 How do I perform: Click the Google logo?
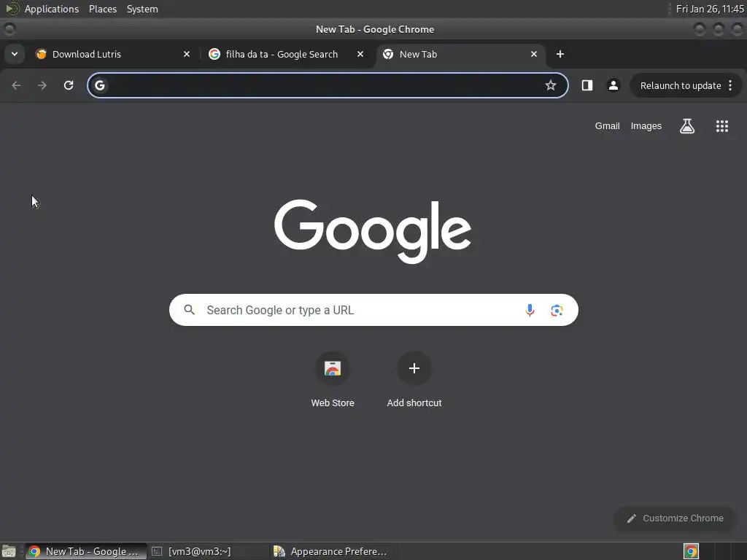coord(373,231)
